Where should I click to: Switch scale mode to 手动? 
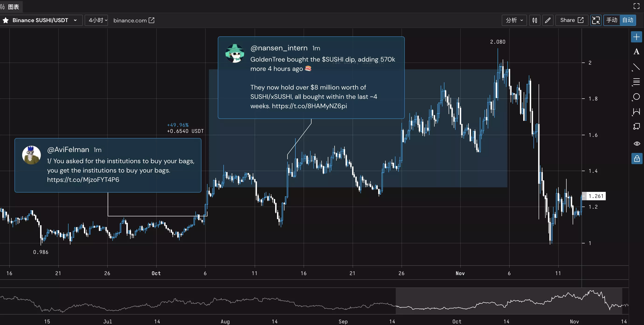(x=612, y=20)
